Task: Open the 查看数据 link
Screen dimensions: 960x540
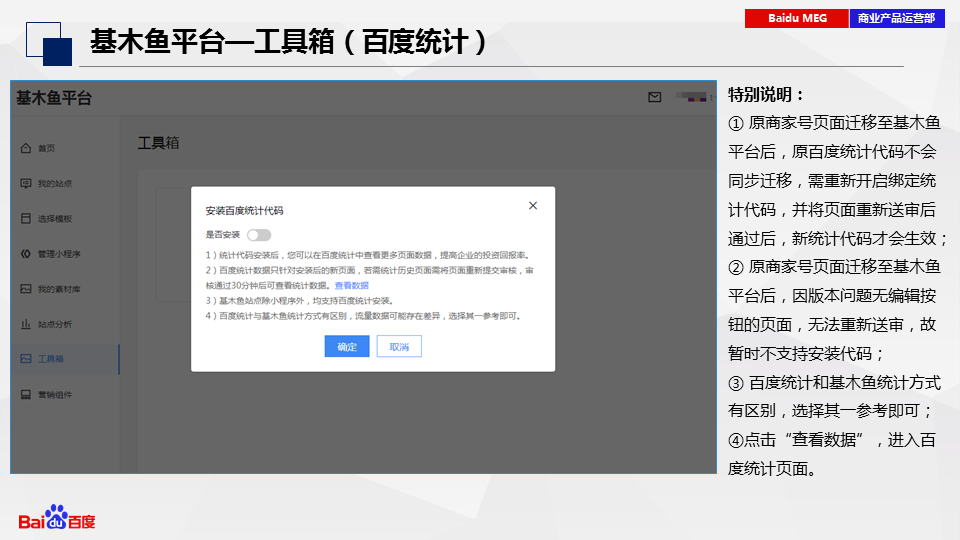Action: coord(351,285)
